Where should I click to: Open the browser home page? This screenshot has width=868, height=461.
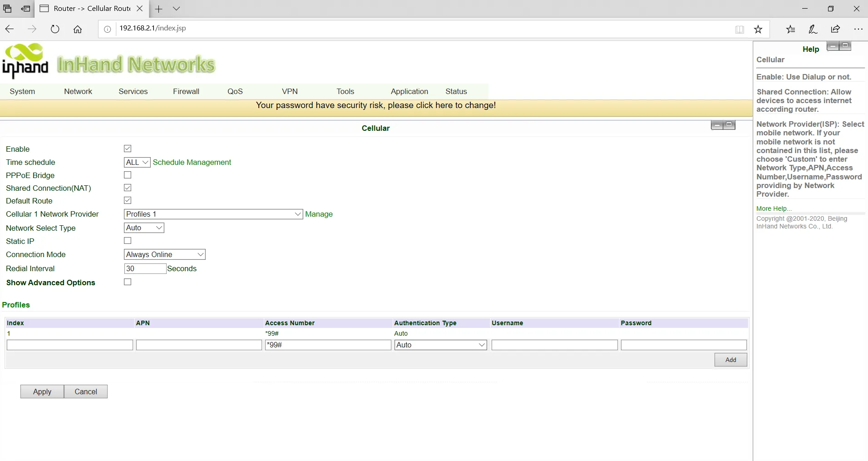click(x=78, y=29)
